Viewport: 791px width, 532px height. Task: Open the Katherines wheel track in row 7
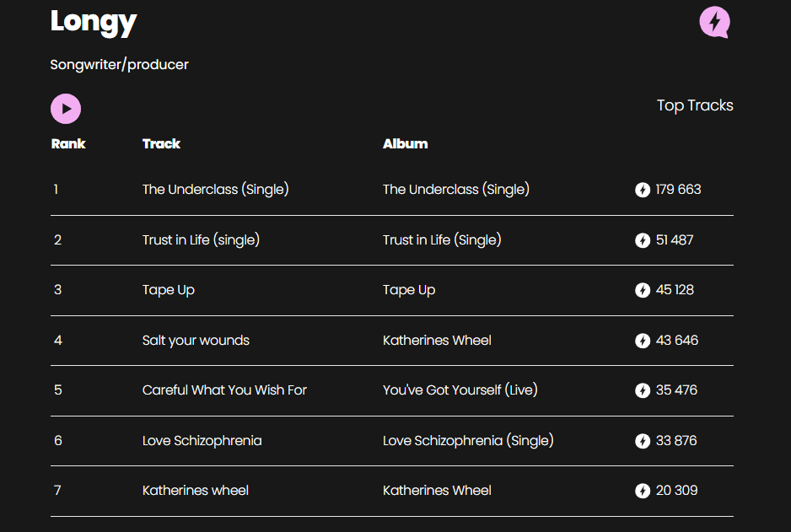coord(196,491)
